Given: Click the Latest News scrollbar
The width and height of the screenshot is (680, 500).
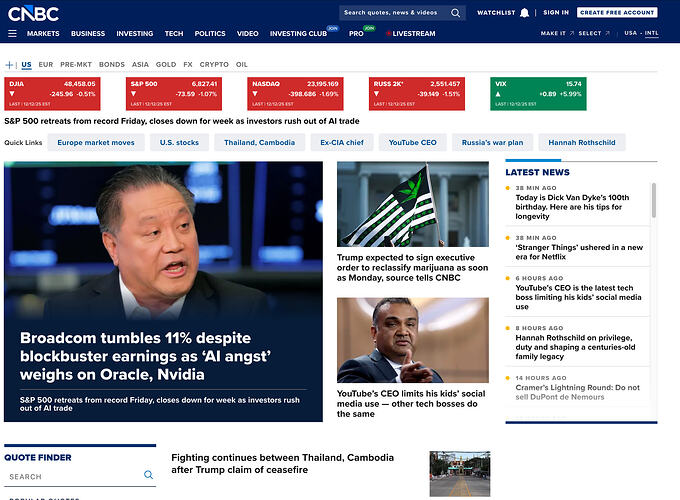Looking at the screenshot, I should point(654,200).
